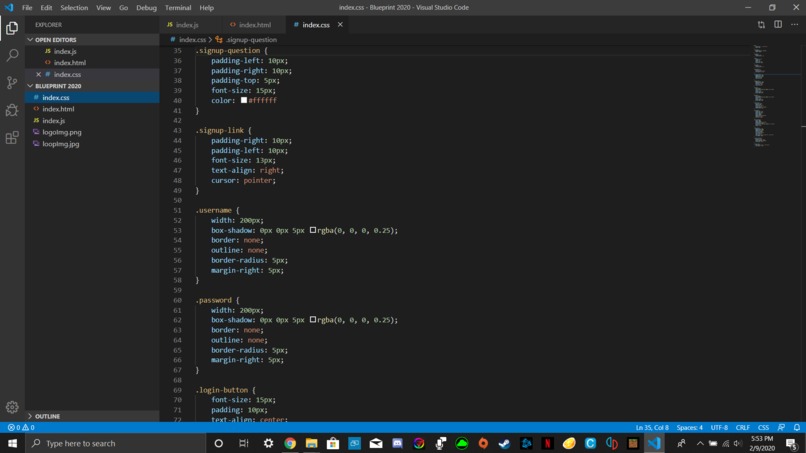This screenshot has width=806, height=453.
Task: Open the Windows Start menu
Action: click(x=12, y=443)
